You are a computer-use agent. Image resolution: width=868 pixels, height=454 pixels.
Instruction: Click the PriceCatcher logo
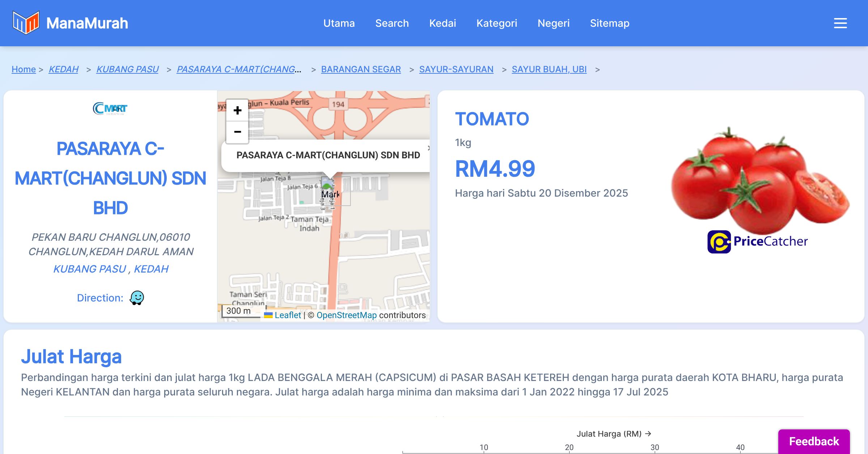pyautogui.click(x=758, y=241)
